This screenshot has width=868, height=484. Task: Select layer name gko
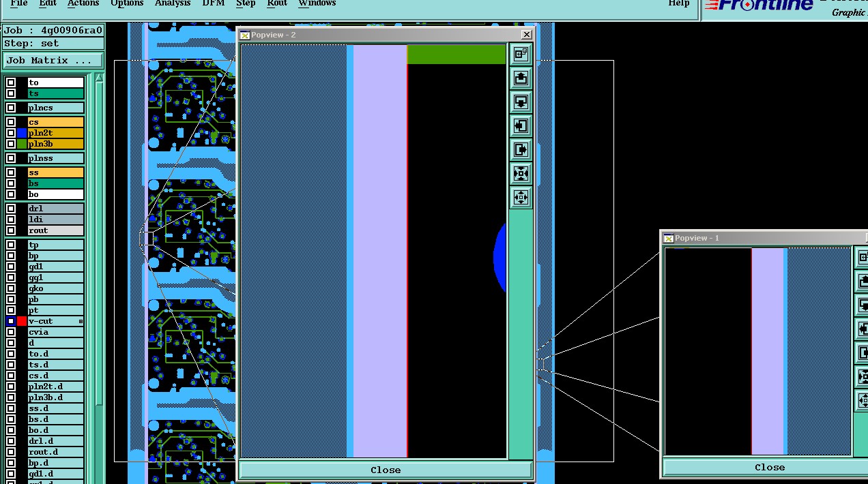pos(55,288)
